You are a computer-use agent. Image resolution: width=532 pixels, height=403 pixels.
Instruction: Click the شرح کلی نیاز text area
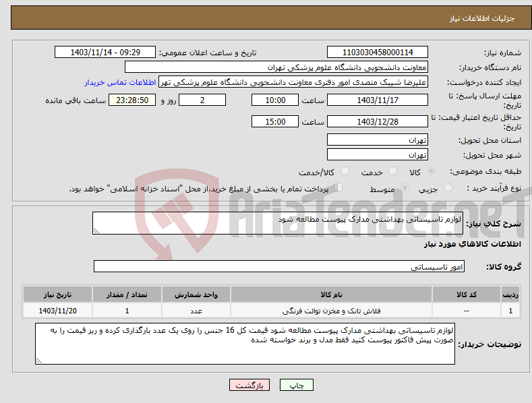pyautogui.click(x=278, y=223)
